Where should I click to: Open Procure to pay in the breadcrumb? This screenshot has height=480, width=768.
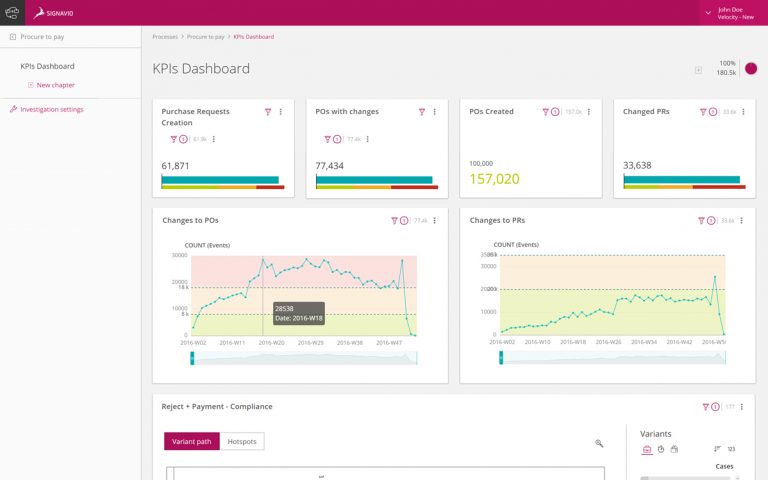pyautogui.click(x=205, y=37)
